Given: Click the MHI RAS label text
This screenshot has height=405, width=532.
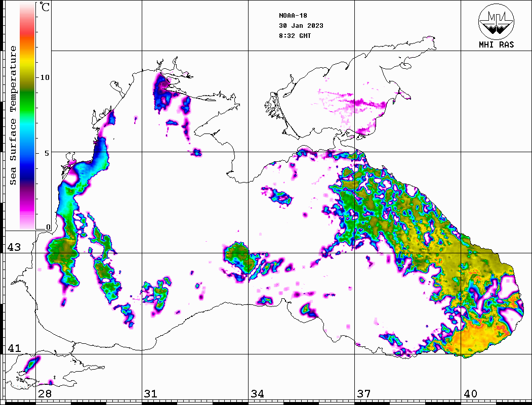Looking at the screenshot, I should 496,44.
